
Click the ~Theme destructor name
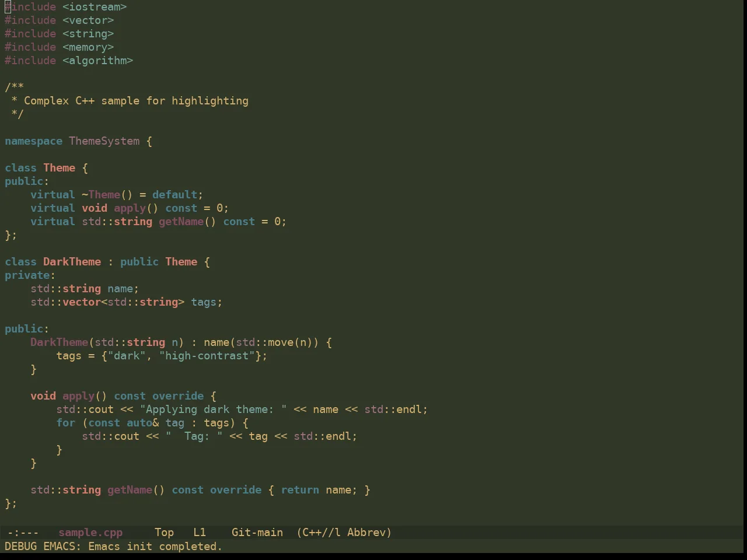[101, 195]
